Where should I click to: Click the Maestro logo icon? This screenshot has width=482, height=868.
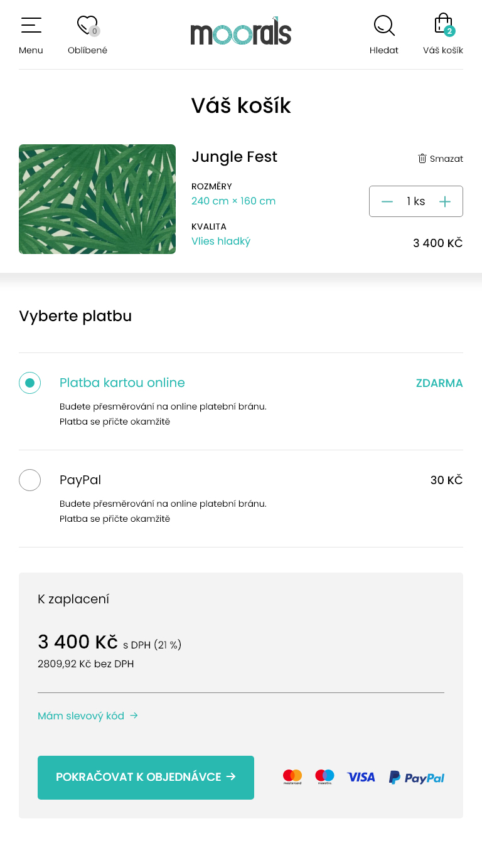[324, 777]
